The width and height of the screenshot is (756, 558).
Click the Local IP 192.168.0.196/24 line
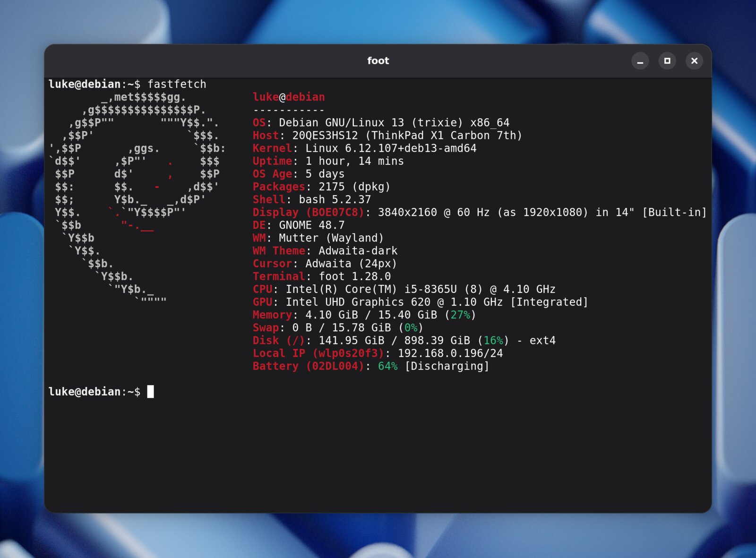coord(378,353)
